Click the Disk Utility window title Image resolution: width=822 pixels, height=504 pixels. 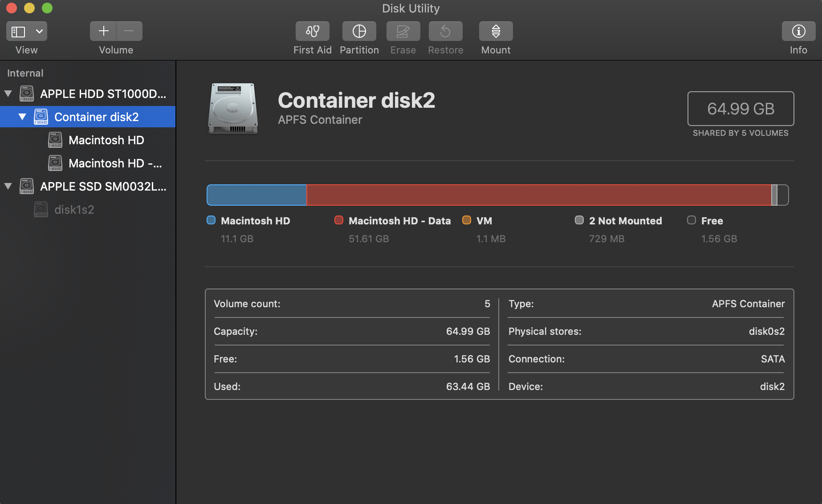(x=411, y=8)
